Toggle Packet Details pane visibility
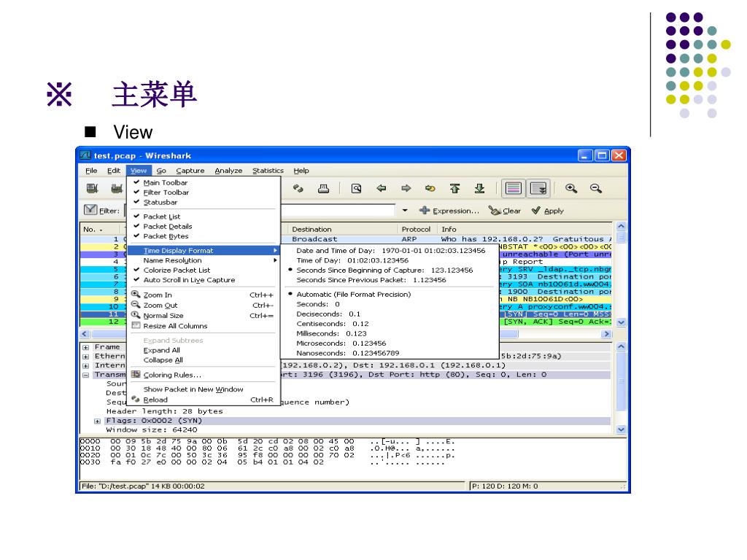Viewport: 747px width, 560px height. [167, 227]
